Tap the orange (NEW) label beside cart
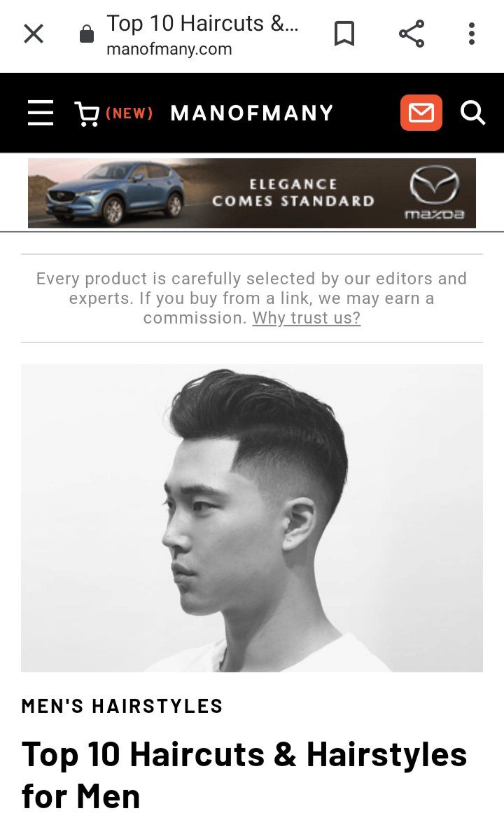 129,113
